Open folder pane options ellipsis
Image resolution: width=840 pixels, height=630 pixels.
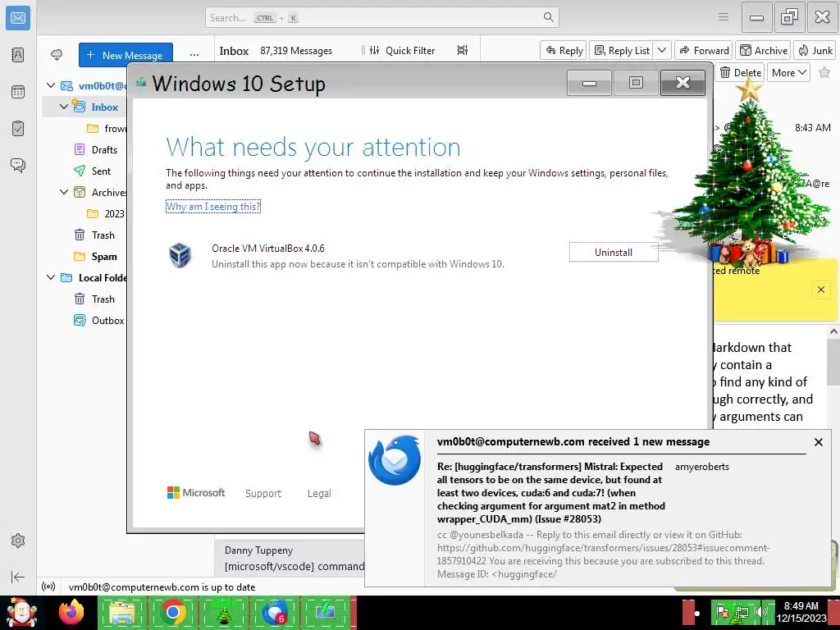click(194, 55)
